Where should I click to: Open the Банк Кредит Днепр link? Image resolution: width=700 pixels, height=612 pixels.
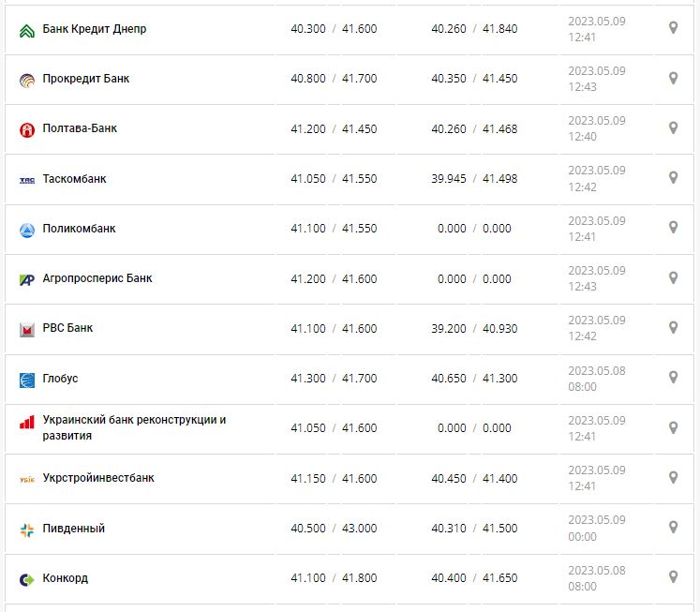(95, 29)
